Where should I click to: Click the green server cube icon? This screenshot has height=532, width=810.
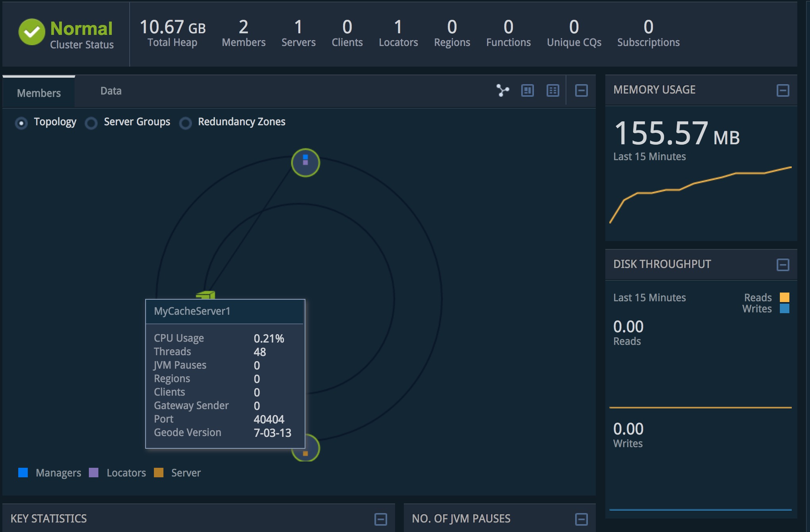tap(206, 295)
